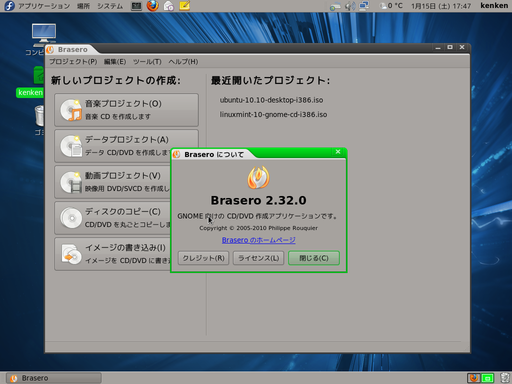Click the Credits (クレジット) button
Viewport: 512px width, 384px height.
203,258
